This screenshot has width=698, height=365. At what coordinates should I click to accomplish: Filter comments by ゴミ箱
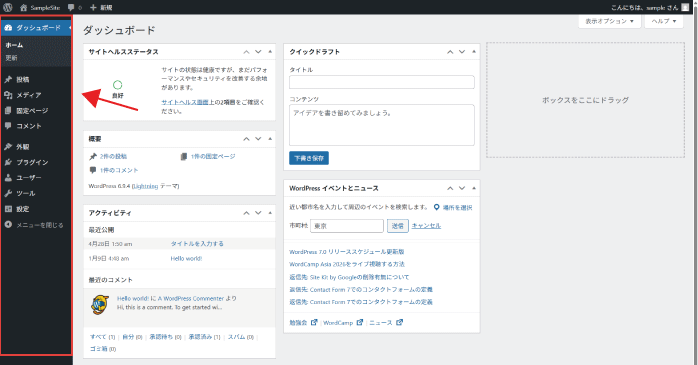click(x=99, y=349)
